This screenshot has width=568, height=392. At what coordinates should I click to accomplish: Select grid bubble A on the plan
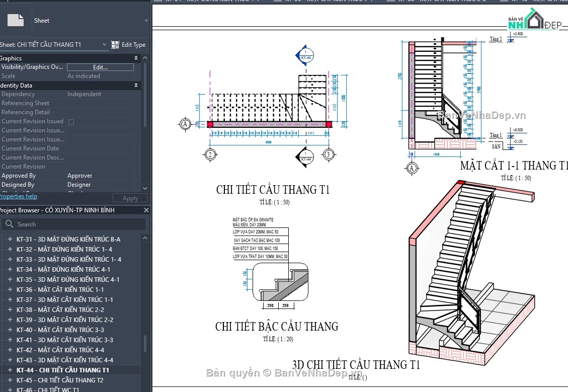pos(185,124)
